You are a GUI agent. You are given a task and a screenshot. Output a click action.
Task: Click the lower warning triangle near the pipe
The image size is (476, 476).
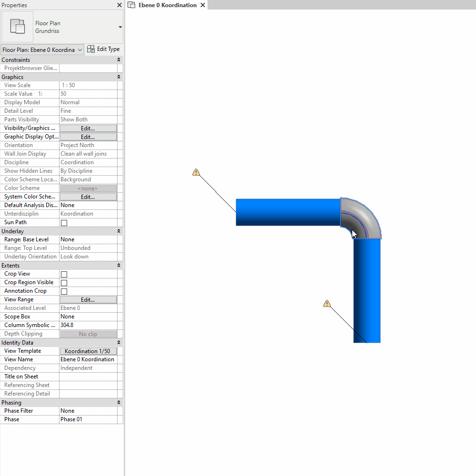(x=327, y=303)
